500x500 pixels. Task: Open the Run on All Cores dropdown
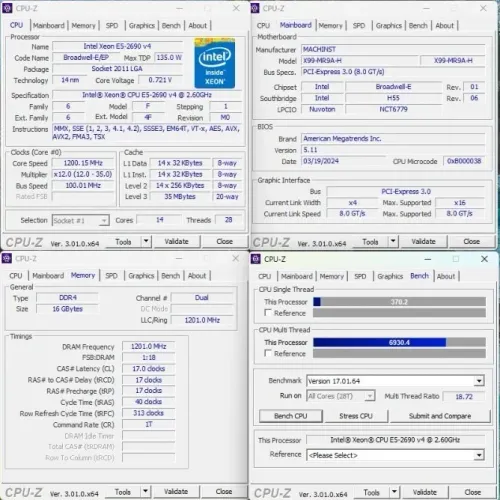coord(370,396)
